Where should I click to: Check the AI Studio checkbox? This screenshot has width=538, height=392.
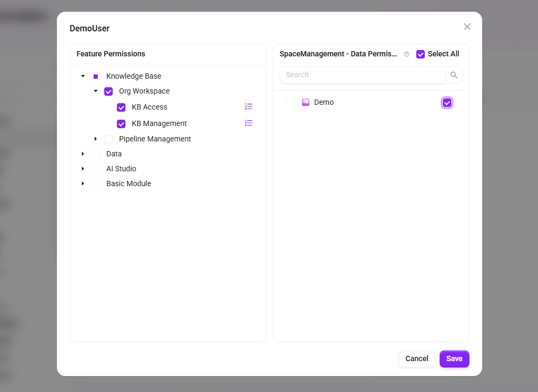click(96, 169)
